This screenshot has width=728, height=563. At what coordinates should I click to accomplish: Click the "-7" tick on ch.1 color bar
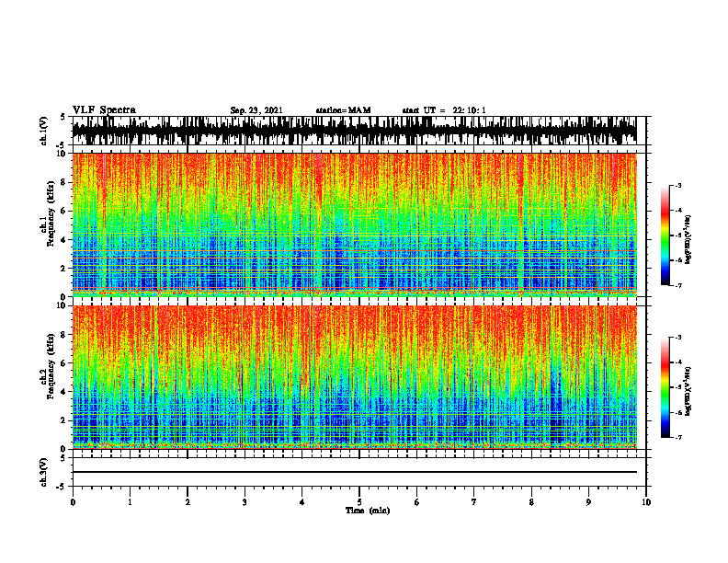pos(677,285)
